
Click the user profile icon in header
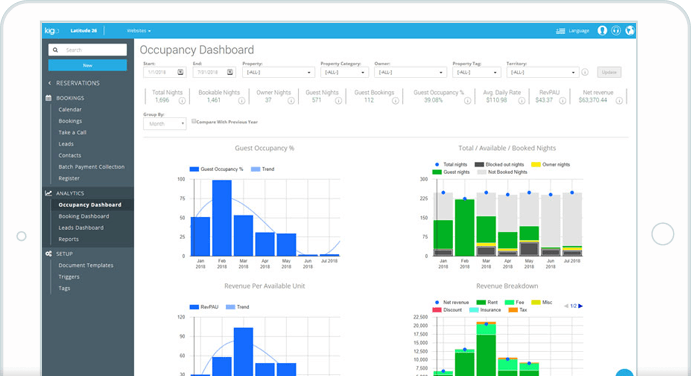[x=602, y=30]
